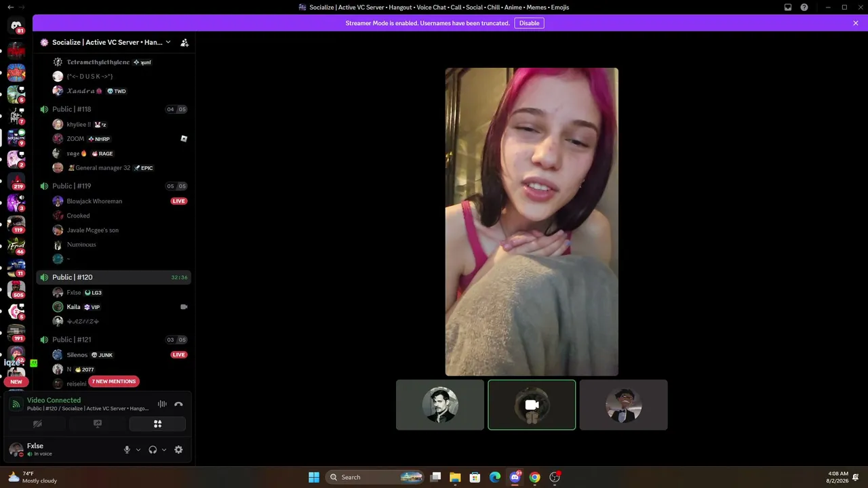Disconnect from the voice call

pos(178,404)
